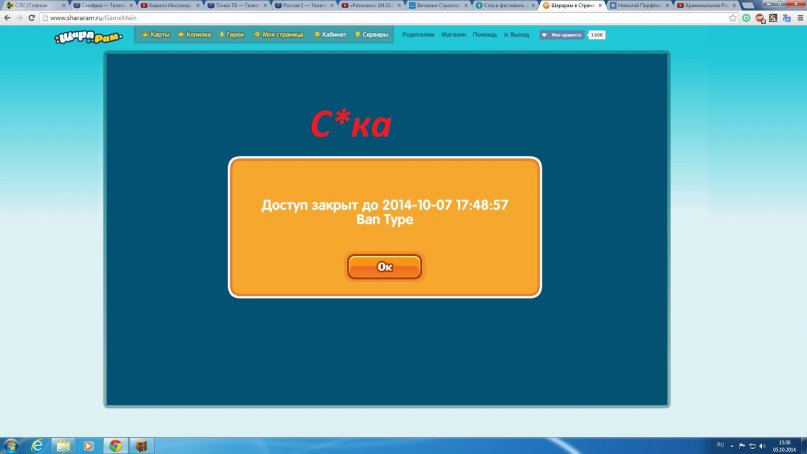The width and height of the screenshot is (807, 454).
Task: Click the Шарарам logo
Action: pyautogui.click(x=89, y=37)
